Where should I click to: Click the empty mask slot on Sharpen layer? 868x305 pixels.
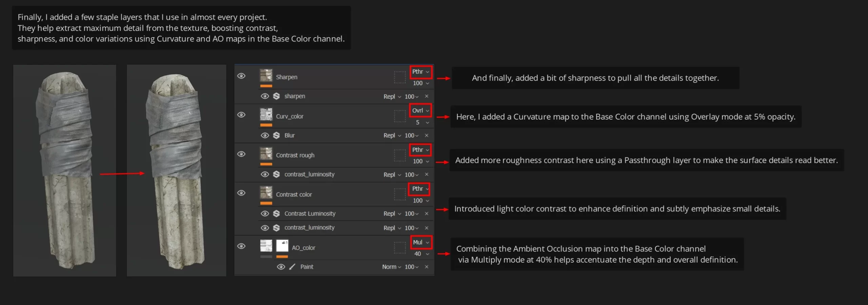pos(400,77)
